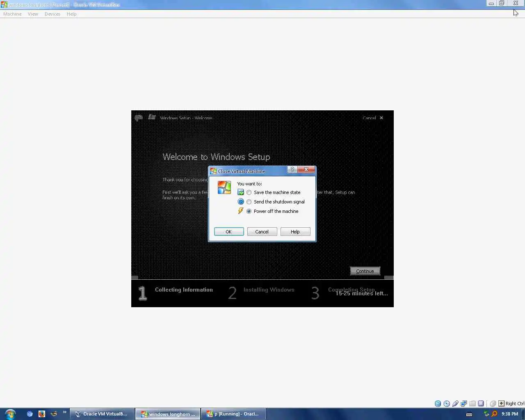Click the hard disk activity status icon
Image resolution: width=525 pixels, height=420 pixels.
[x=438, y=404]
